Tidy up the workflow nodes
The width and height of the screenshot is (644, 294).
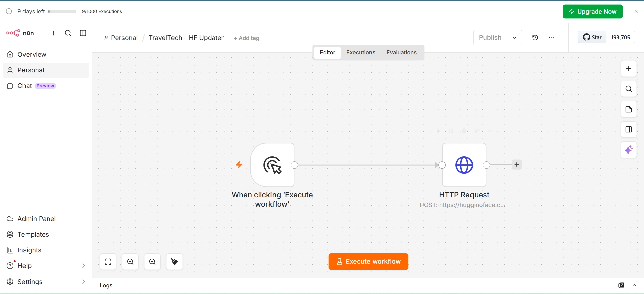point(175,262)
